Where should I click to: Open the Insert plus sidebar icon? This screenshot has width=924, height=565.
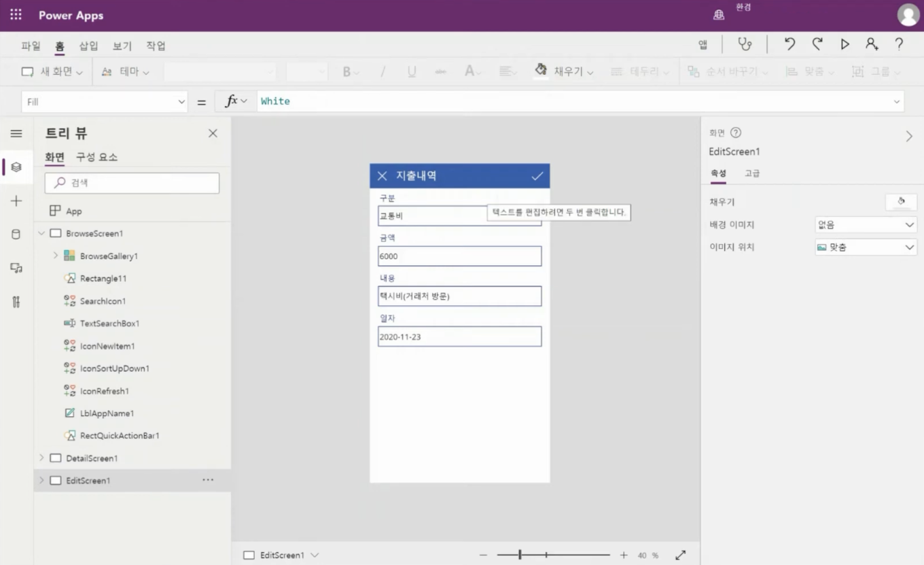tap(16, 201)
